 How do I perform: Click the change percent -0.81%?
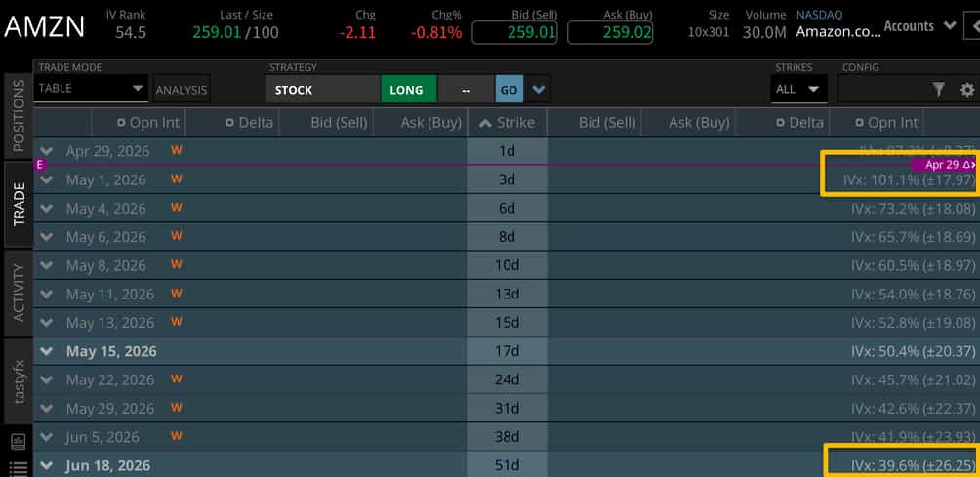click(x=437, y=32)
